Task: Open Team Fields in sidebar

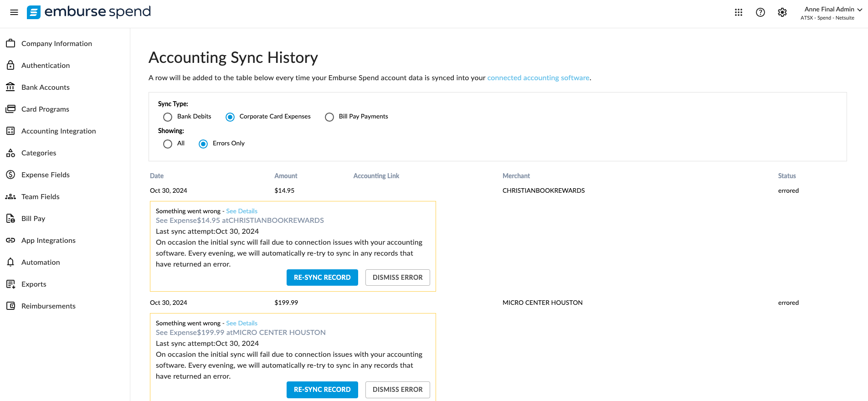Action: pyautogui.click(x=41, y=196)
